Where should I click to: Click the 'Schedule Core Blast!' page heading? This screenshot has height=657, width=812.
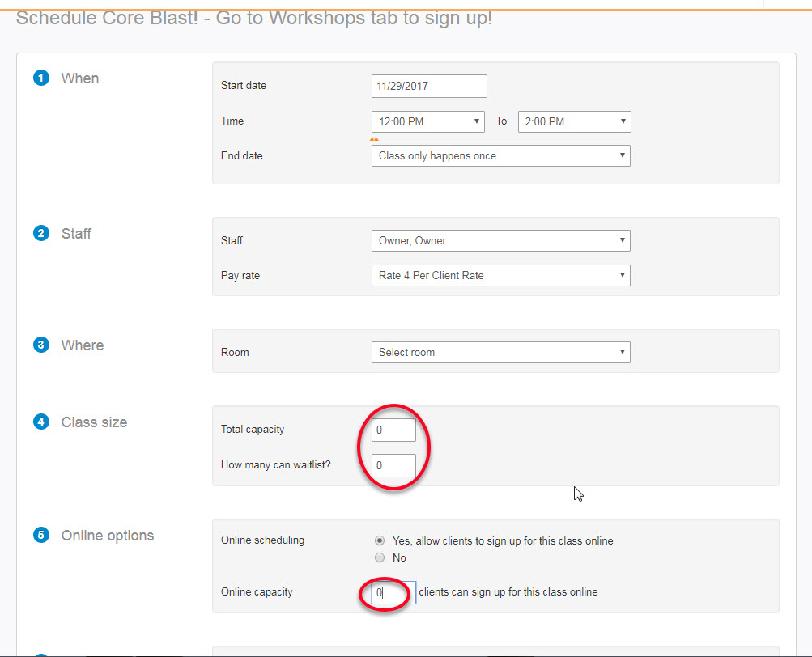tap(258, 17)
